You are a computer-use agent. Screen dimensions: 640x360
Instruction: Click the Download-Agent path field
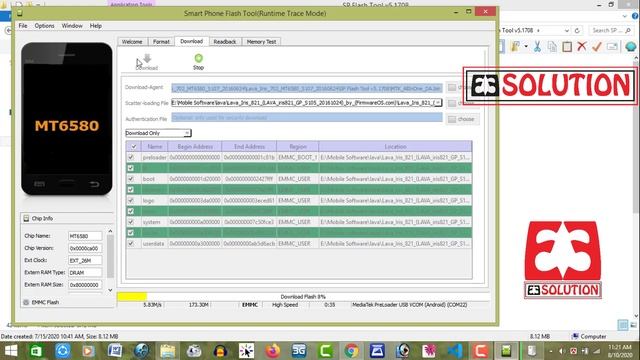click(307, 88)
